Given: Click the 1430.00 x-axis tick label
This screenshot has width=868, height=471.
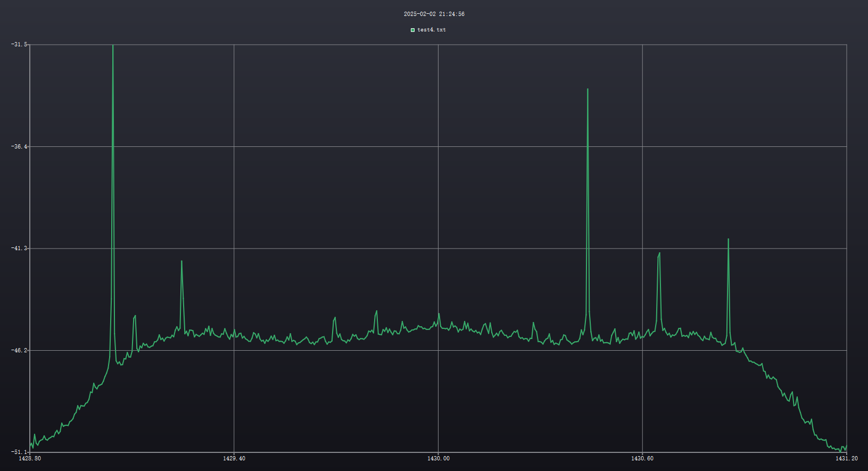Looking at the screenshot, I should [438, 458].
